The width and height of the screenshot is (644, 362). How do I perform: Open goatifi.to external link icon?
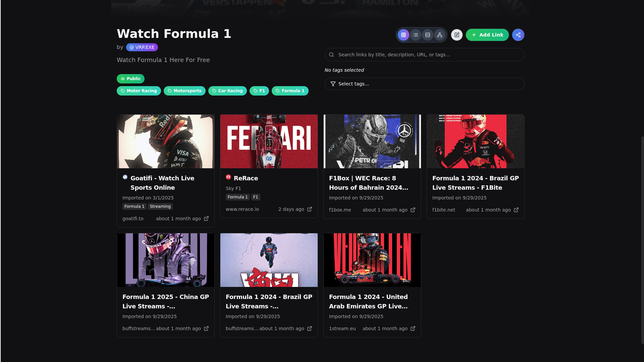coord(206,219)
